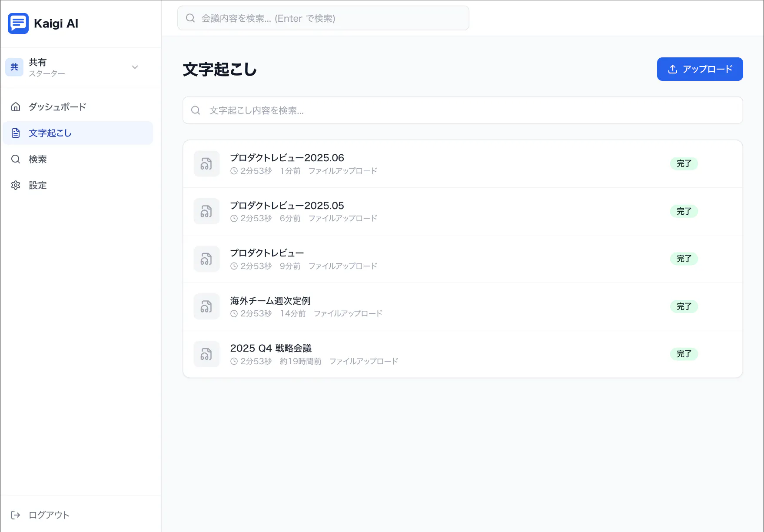Image resolution: width=764 pixels, height=532 pixels.
Task: Click the magnifier icon beside 検索
Action: click(16, 159)
